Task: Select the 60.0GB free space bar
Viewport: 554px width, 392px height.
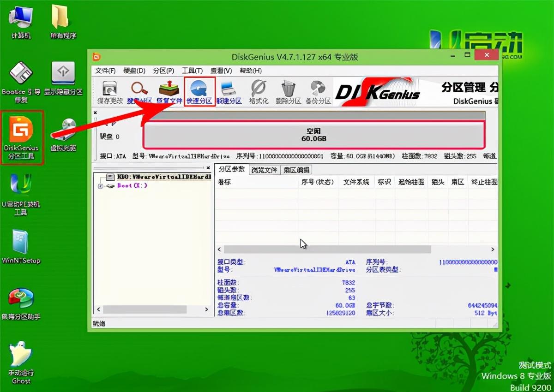Action: click(x=314, y=135)
